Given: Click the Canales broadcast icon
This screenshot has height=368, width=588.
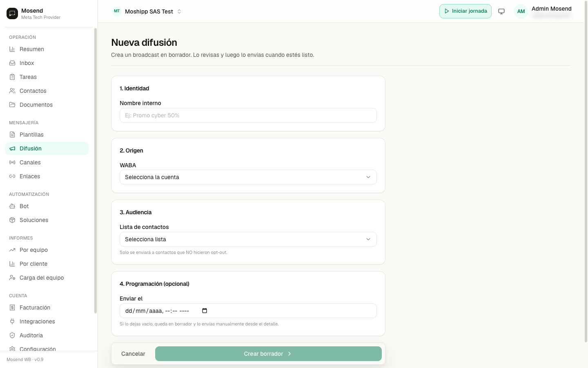Looking at the screenshot, I should click(x=12, y=162).
